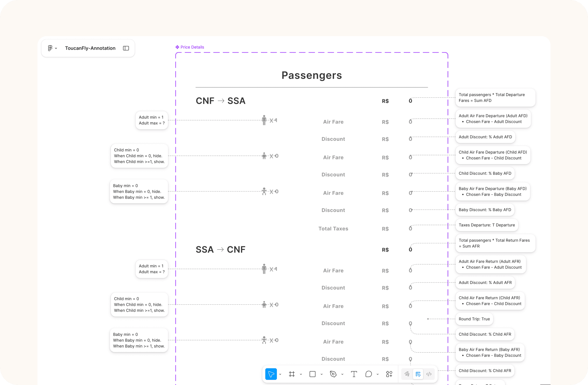Image resolution: width=588 pixels, height=385 pixels.
Task: Expand the Frame tool options chevron
Action: pyautogui.click(x=301, y=374)
